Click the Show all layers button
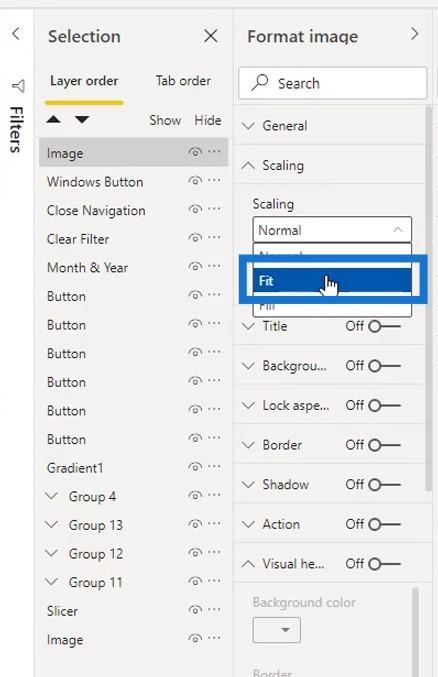The height and width of the screenshot is (677, 438). coord(165,120)
